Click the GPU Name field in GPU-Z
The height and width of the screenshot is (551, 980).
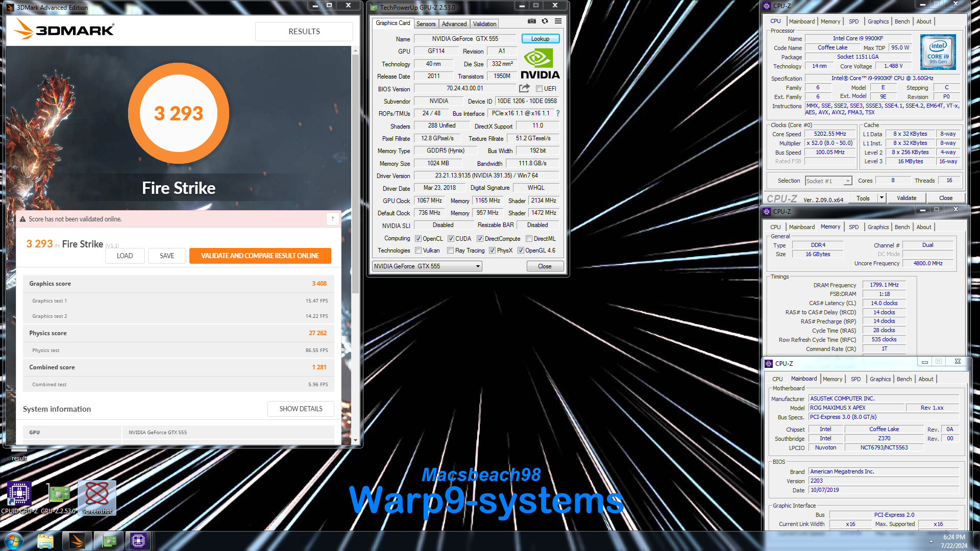click(x=465, y=39)
